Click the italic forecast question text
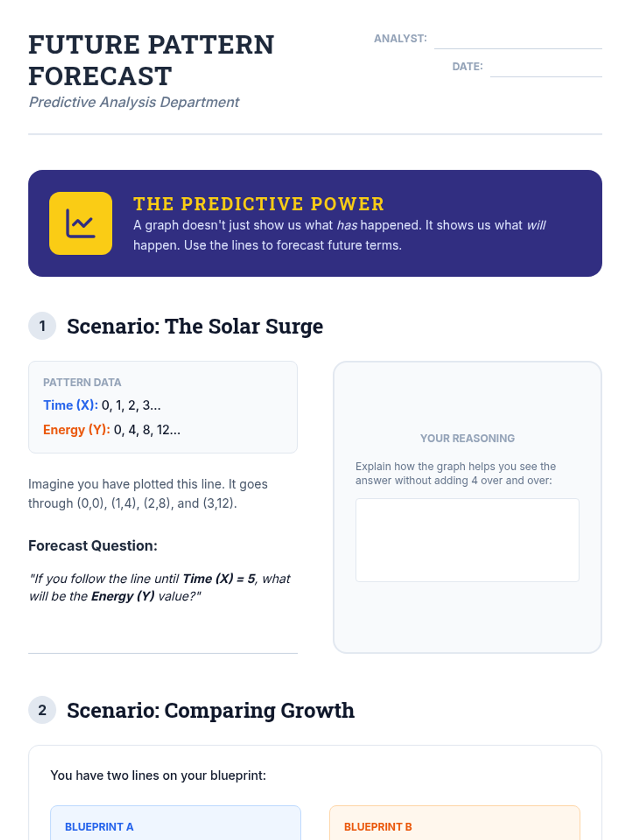Screen dimensions: 630x840 pos(160,587)
